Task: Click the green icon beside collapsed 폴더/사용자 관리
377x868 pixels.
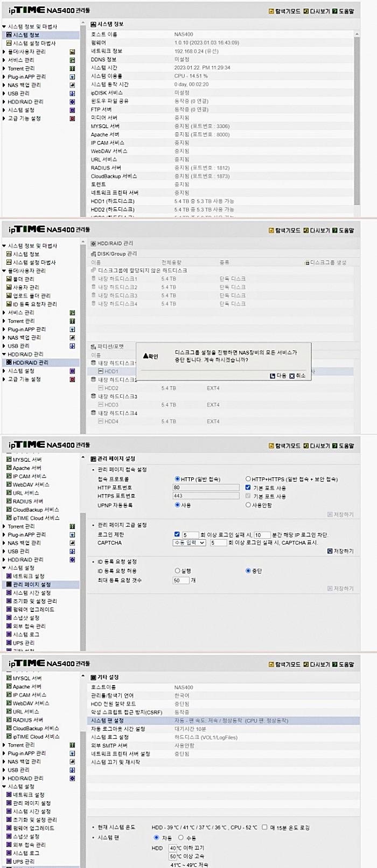Action: click(73, 52)
